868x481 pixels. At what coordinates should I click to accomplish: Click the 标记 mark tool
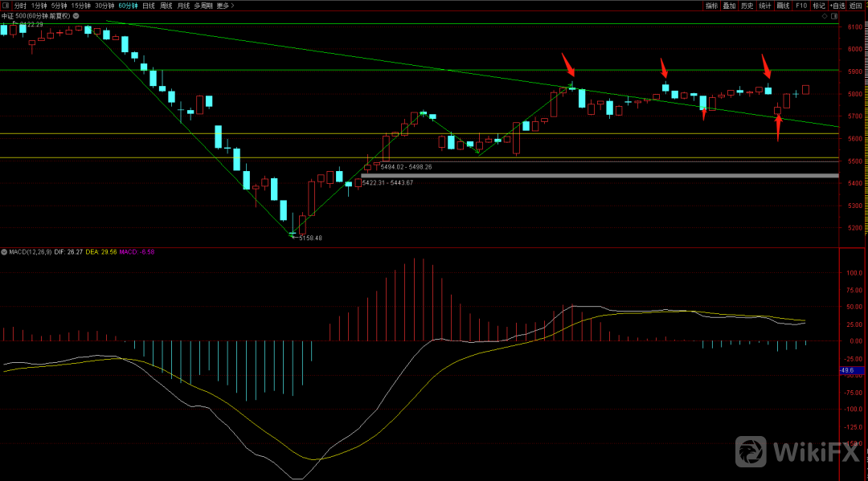point(819,6)
